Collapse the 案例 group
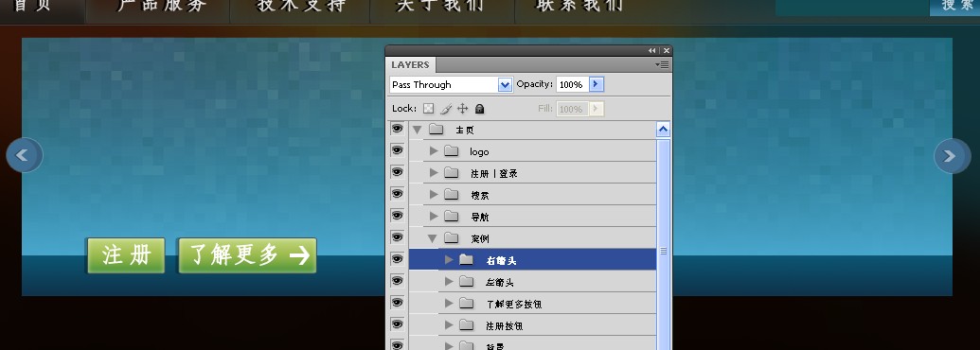The image size is (980, 350). [x=432, y=238]
